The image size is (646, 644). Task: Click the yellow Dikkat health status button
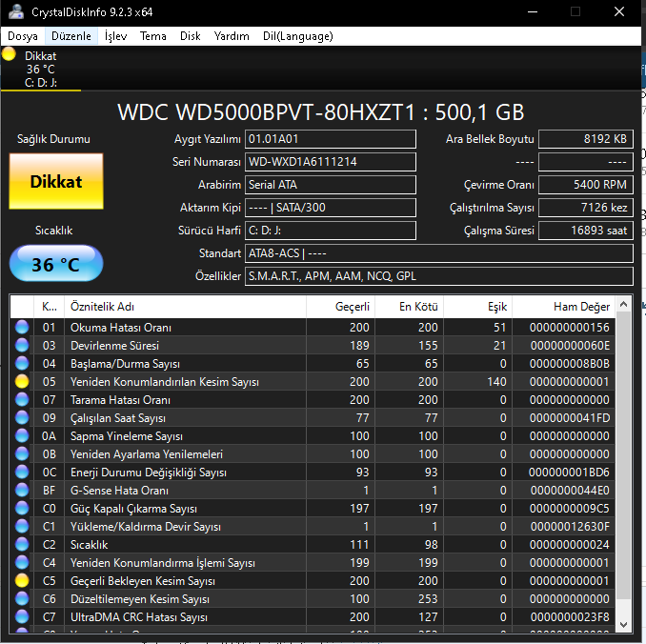(56, 181)
